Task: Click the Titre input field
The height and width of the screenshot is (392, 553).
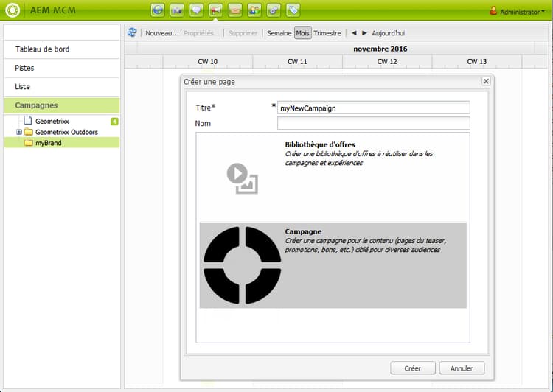Action: click(374, 108)
